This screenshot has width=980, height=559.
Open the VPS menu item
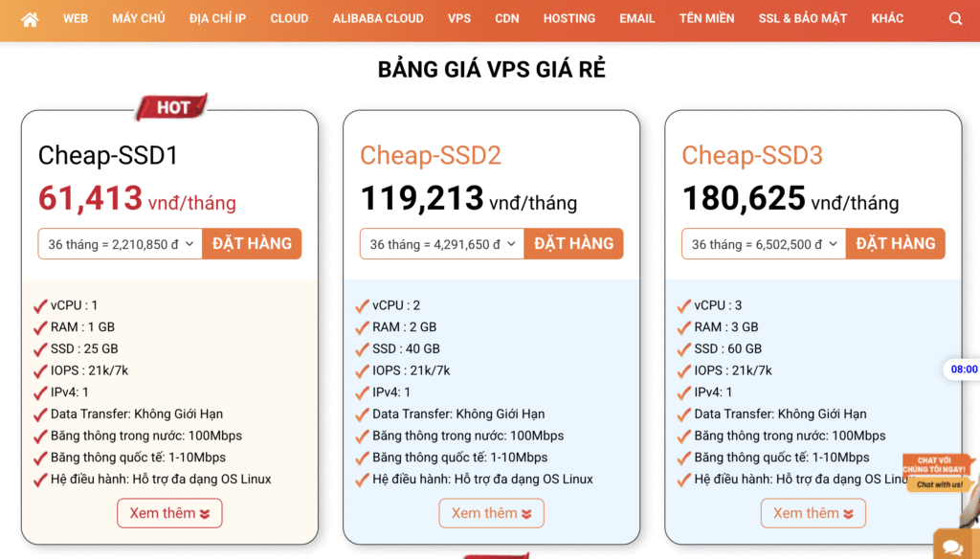click(x=458, y=18)
